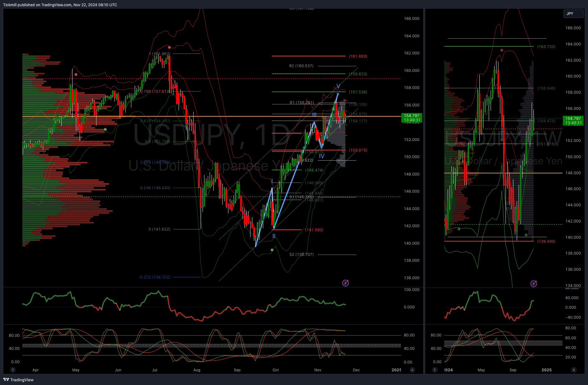
Task: Click the (151.615) label on weekly chart
Action: coord(546,144)
